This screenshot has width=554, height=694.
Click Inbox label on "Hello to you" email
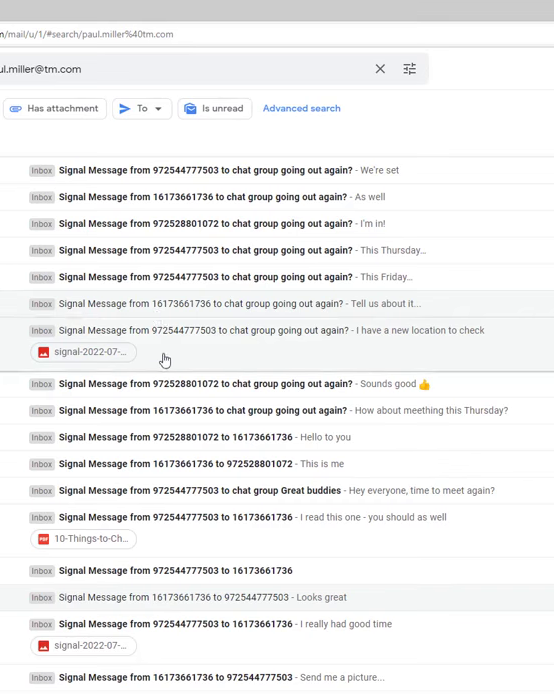tap(42, 438)
